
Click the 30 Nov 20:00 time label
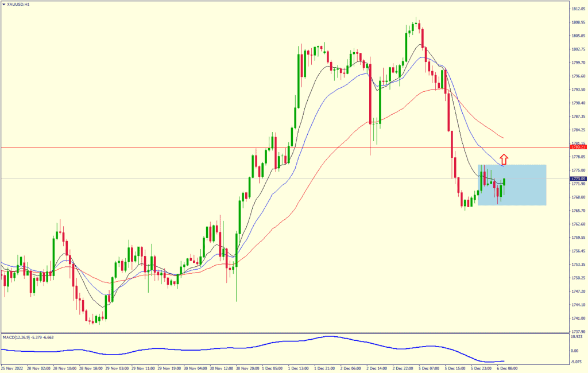pos(247,367)
